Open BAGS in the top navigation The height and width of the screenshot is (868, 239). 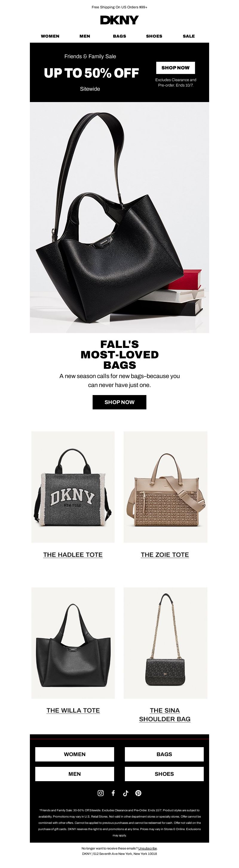click(119, 36)
